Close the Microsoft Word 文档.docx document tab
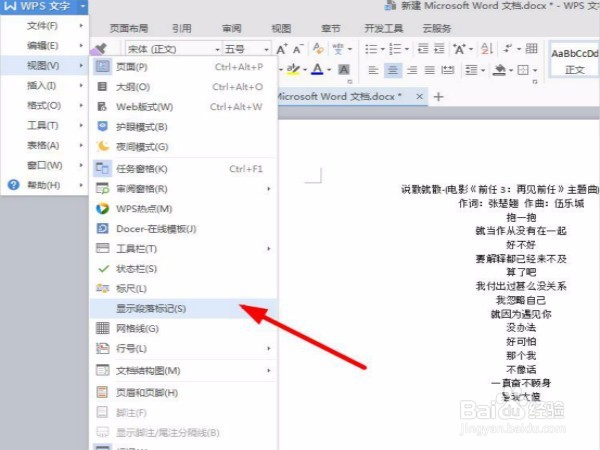600x450 pixels. [x=419, y=96]
